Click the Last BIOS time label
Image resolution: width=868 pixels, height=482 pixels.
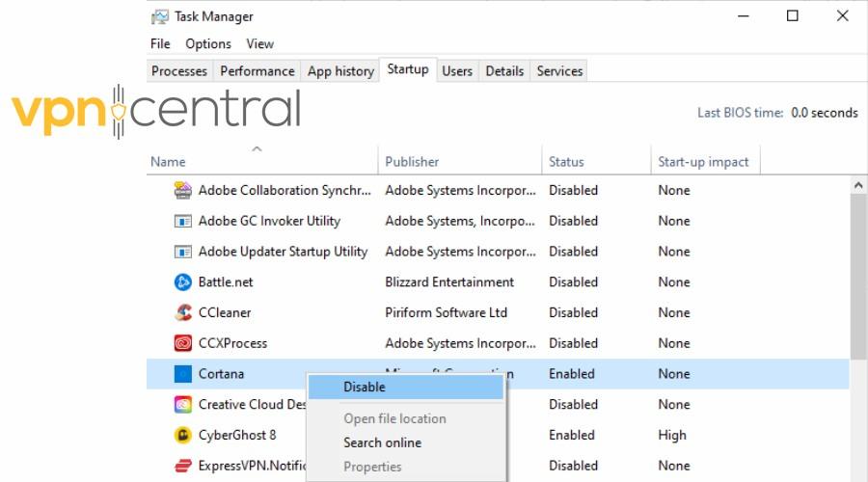coord(740,113)
